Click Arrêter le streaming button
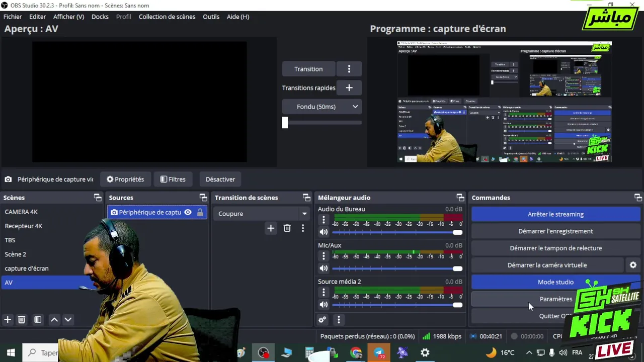 point(555,214)
